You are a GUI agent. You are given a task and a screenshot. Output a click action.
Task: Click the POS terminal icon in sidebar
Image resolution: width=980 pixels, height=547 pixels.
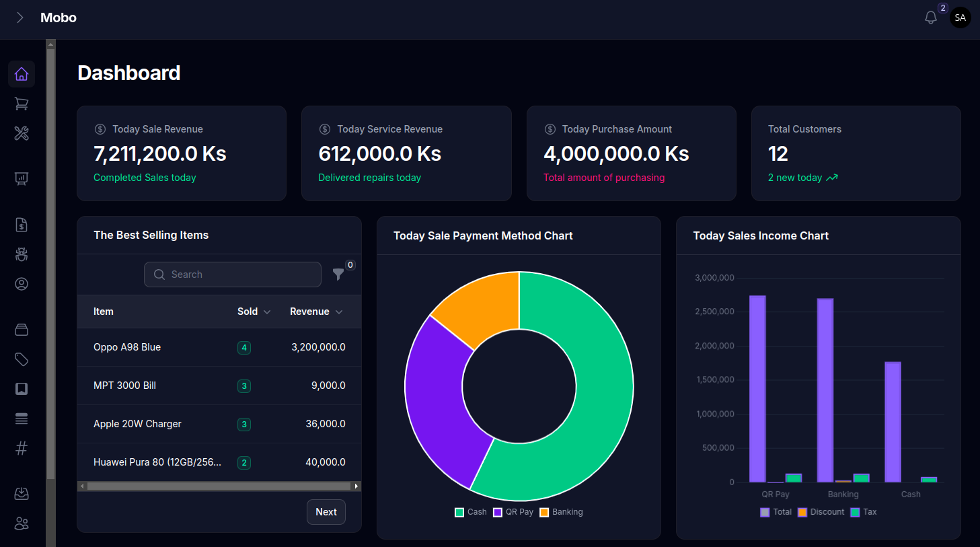pos(22,178)
